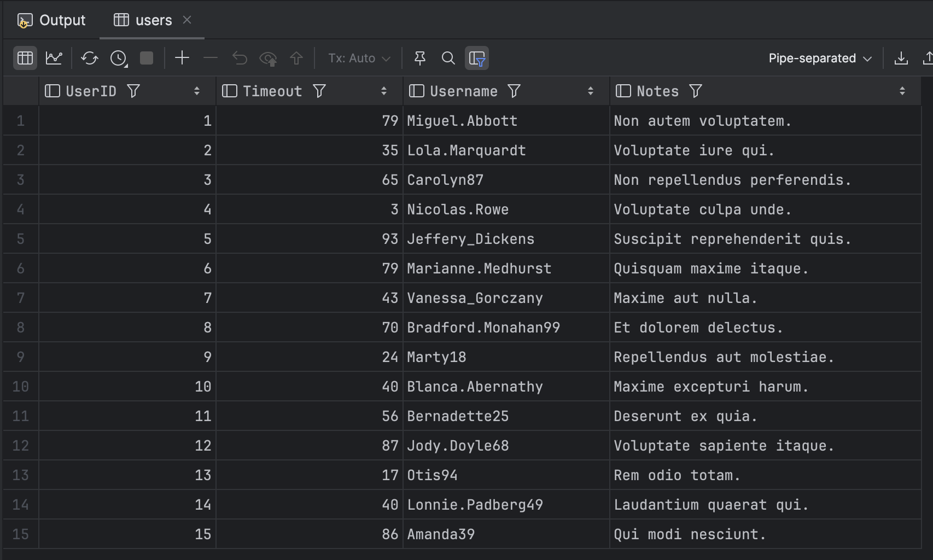Delete the selected row
933x560 pixels.
[211, 58]
